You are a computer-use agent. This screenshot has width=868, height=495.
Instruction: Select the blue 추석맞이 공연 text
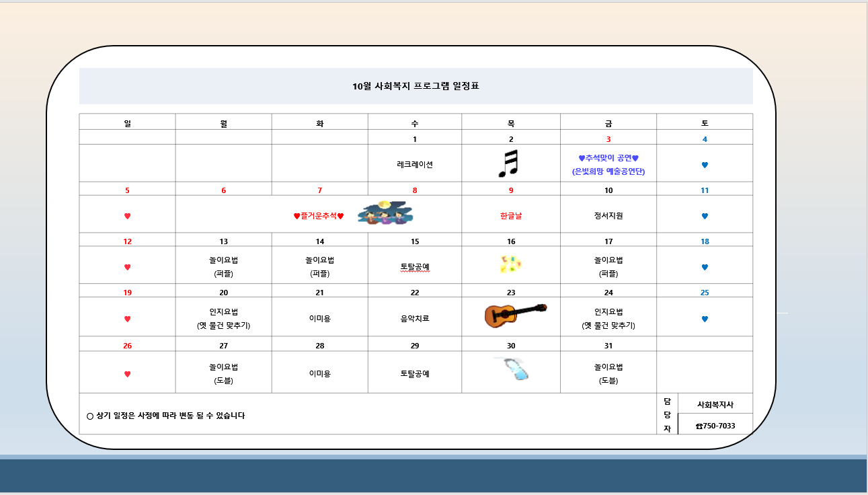coord(608,158)
